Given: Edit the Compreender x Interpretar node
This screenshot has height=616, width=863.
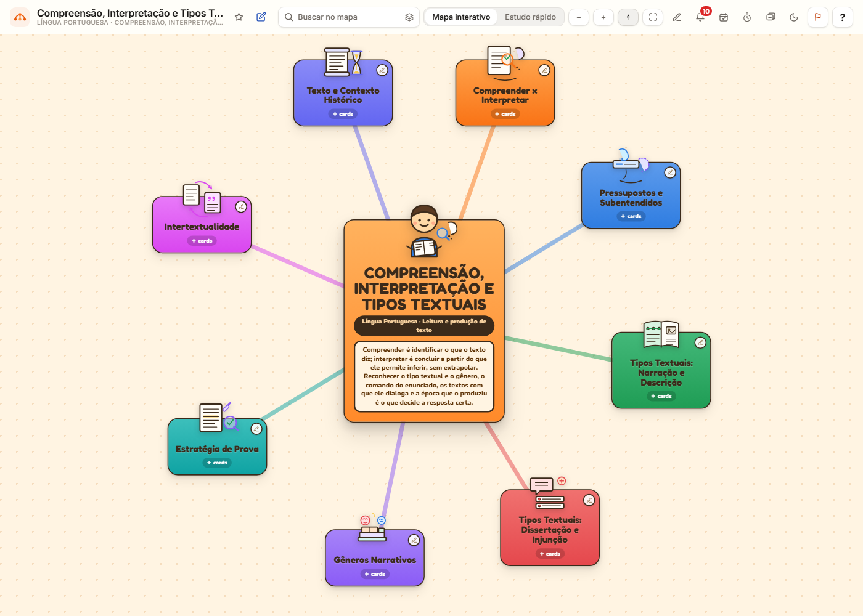Looking at the screenshot, I should (544, 70).
